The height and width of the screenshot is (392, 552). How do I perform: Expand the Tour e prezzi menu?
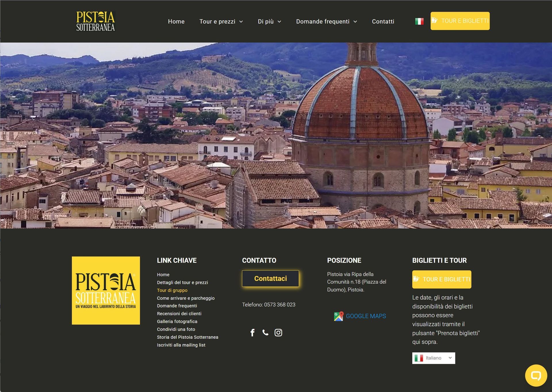coord(221,22)
